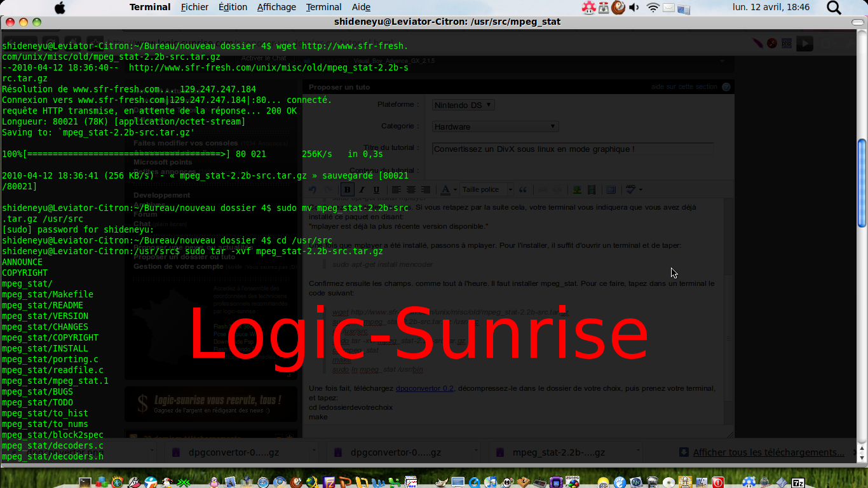The height and width of the screenshot is (488, 868).
Task: Open the Fichier menu
Action: 194,7
